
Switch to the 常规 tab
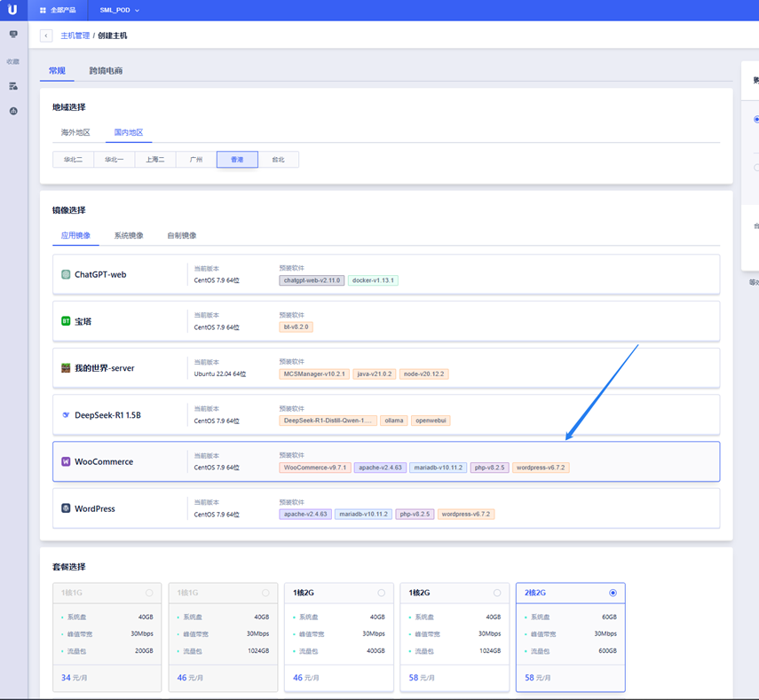click(x=57, y=71)
